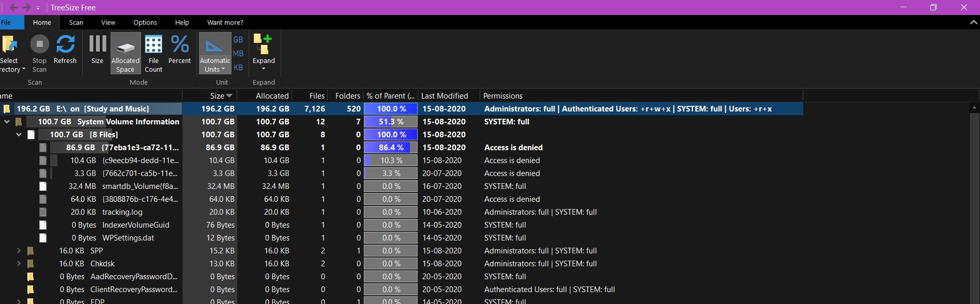980x304 pixels.
Task: Click the Stop Scan icon
Action: pyautogui.click(x=39, y=44)
